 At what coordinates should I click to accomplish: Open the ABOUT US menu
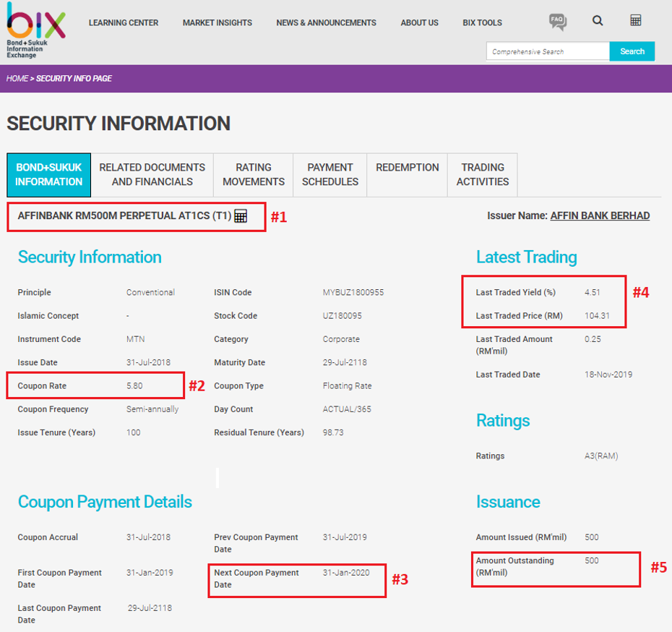(419, 22)
